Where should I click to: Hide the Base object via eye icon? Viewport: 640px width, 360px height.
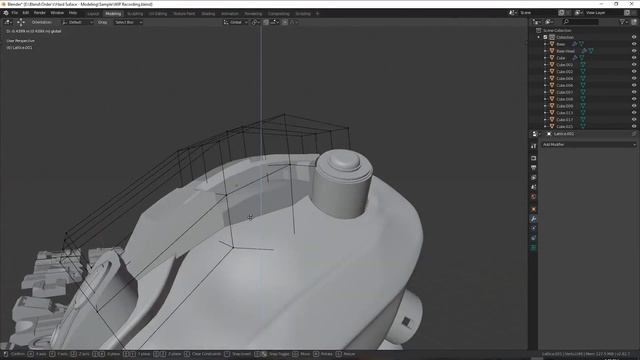coord(634,44)
